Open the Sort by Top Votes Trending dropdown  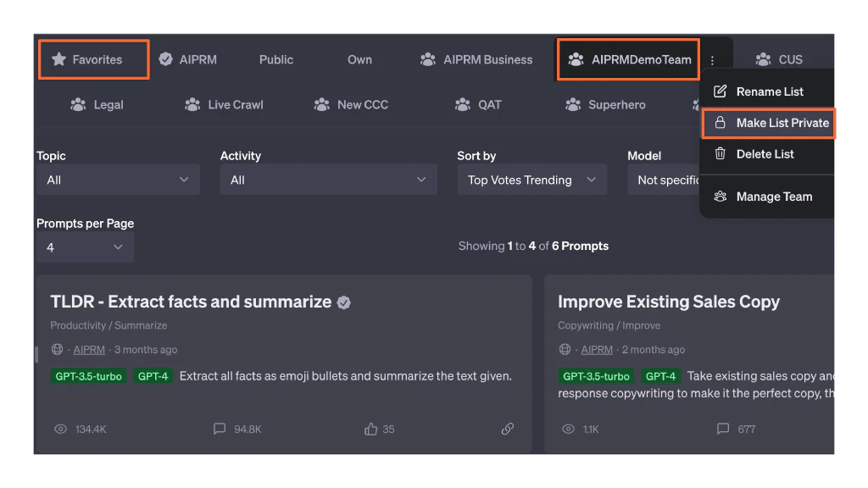(x=532, y=180)
